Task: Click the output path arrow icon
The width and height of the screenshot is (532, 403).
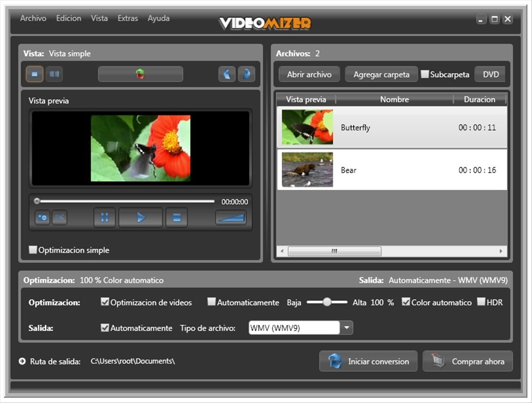Action: [22, 361]
